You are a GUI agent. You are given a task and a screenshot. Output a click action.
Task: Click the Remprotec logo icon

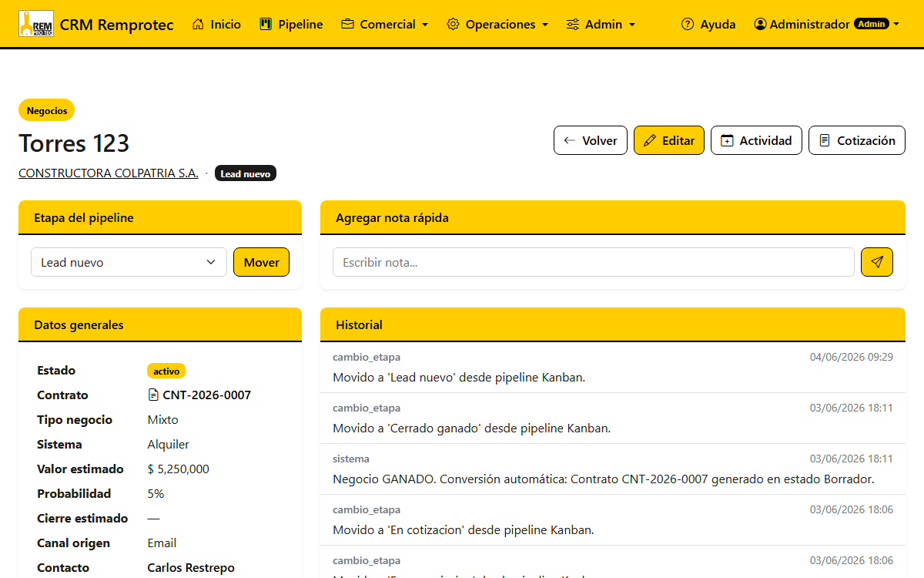pos(35,24)
